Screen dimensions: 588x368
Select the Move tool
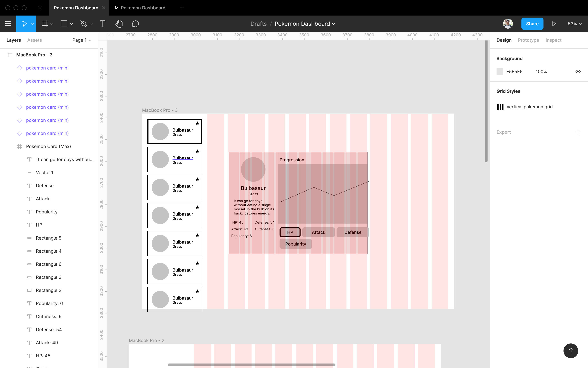pos(24,24)
